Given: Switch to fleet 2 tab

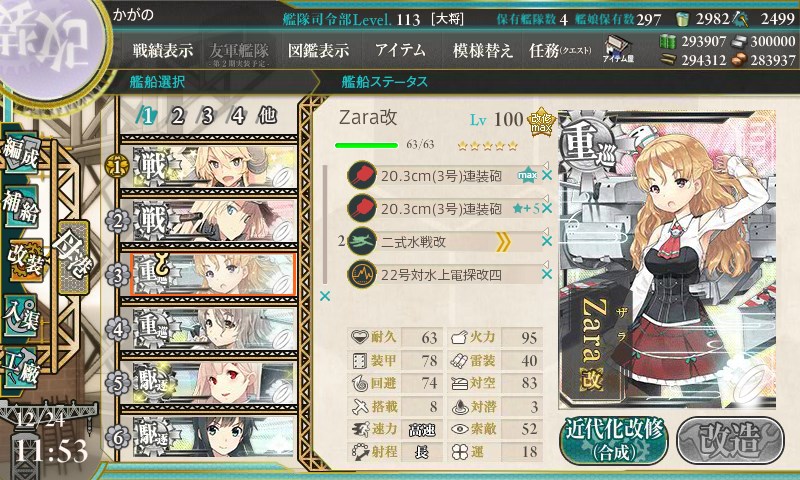Looking at the screenshot, I should click(x=177, y=116).
